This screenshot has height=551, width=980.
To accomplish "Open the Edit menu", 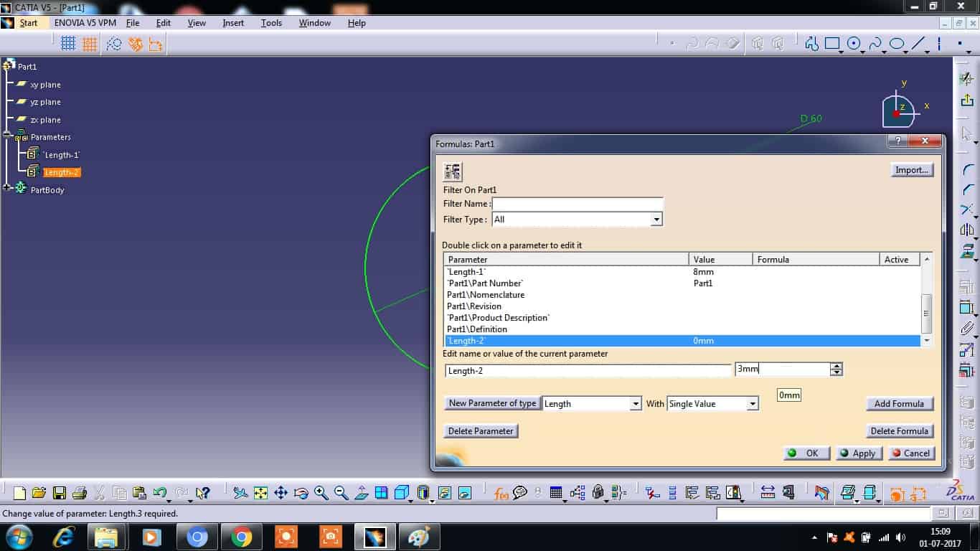I will point(164,23).
